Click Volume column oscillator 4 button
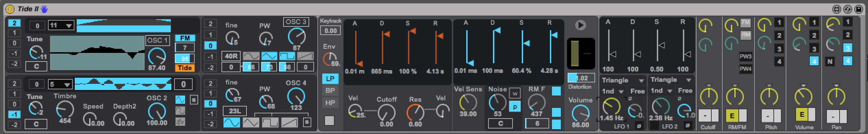This screenshot has height=134, width=868. pyautogui.click(x=814, y=61)
